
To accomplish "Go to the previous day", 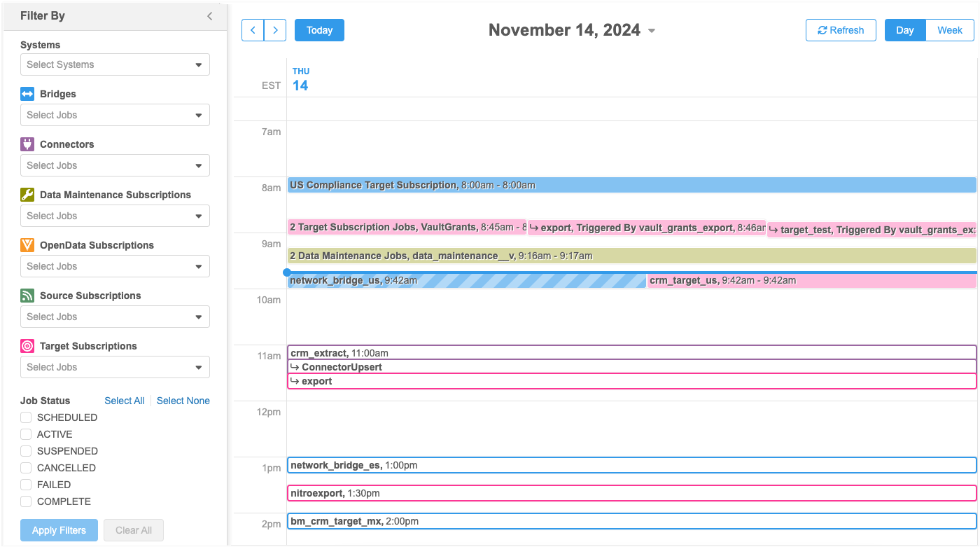I will 253,30.
